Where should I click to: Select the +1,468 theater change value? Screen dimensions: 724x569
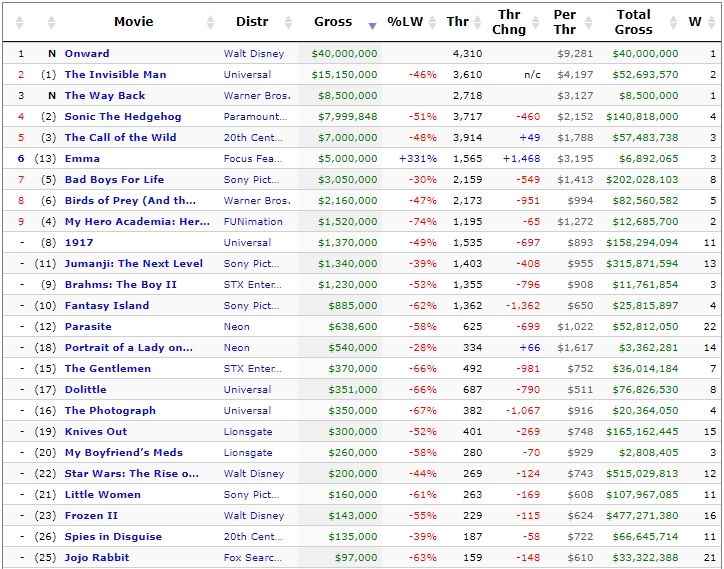(x=521, y=158)
